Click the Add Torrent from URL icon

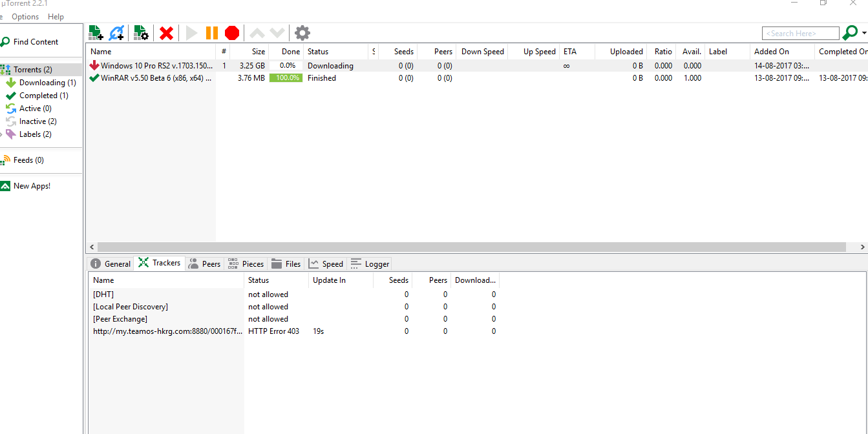click(x=116, y=33)
